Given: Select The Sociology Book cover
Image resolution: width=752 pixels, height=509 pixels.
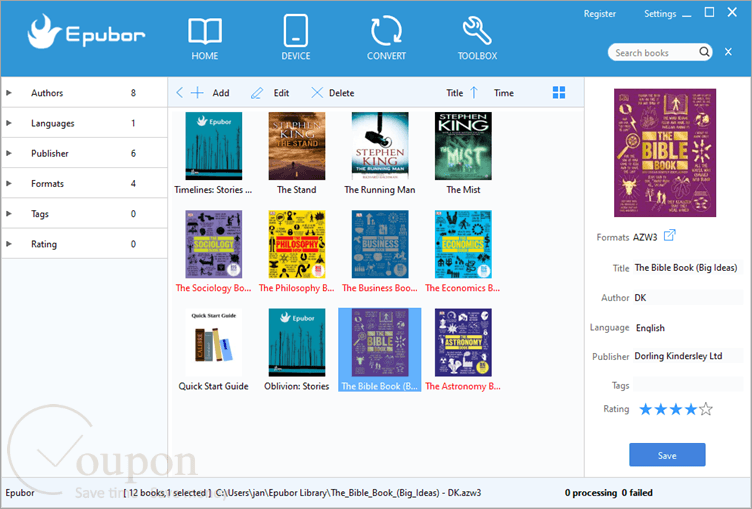Looking at the screenshot, I should click(213, 244).
